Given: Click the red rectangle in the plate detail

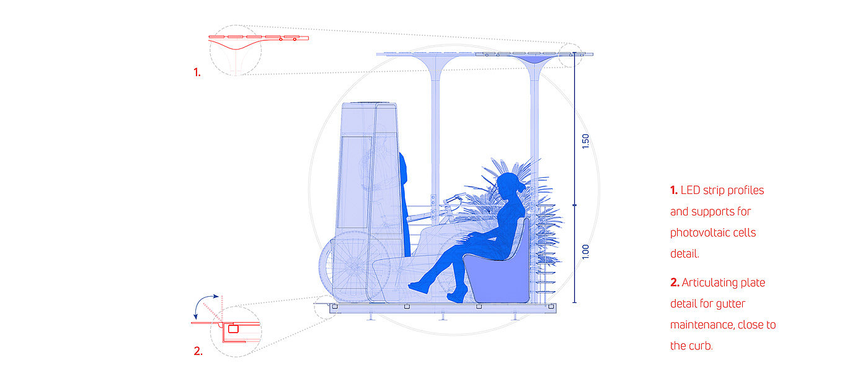Looking at the screenshot, I should tap(233, 329).
